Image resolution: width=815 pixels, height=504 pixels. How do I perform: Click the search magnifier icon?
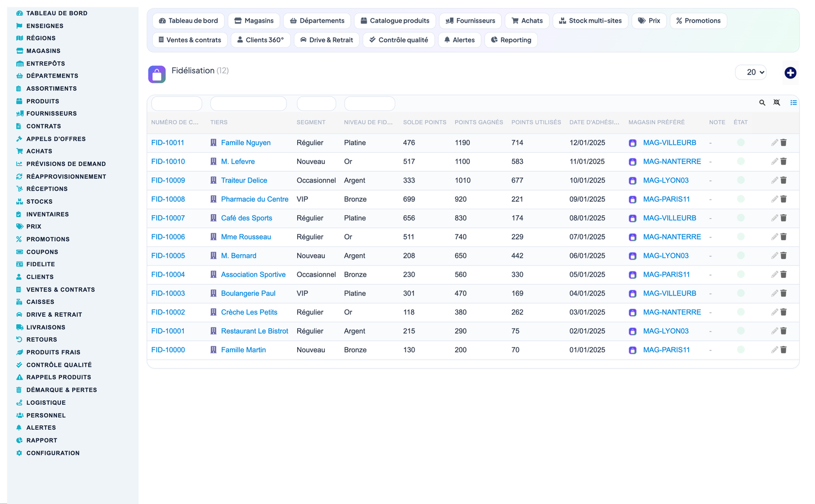(762, 103)
